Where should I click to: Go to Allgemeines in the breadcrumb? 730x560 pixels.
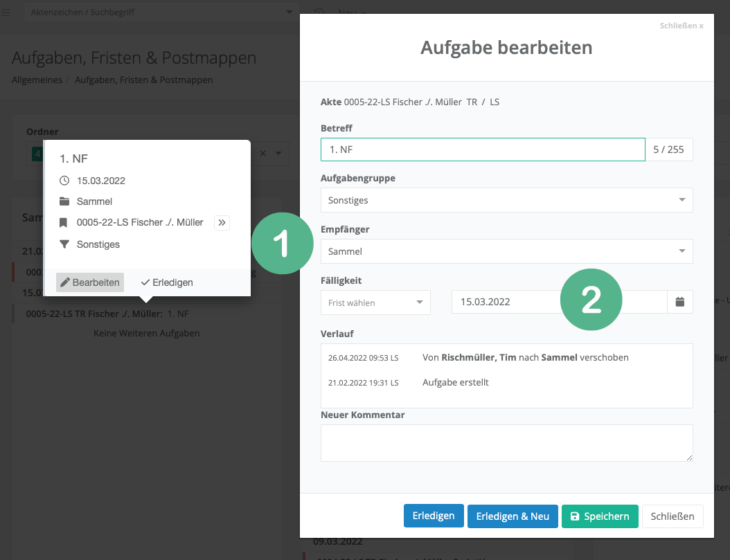pos(37,80)
